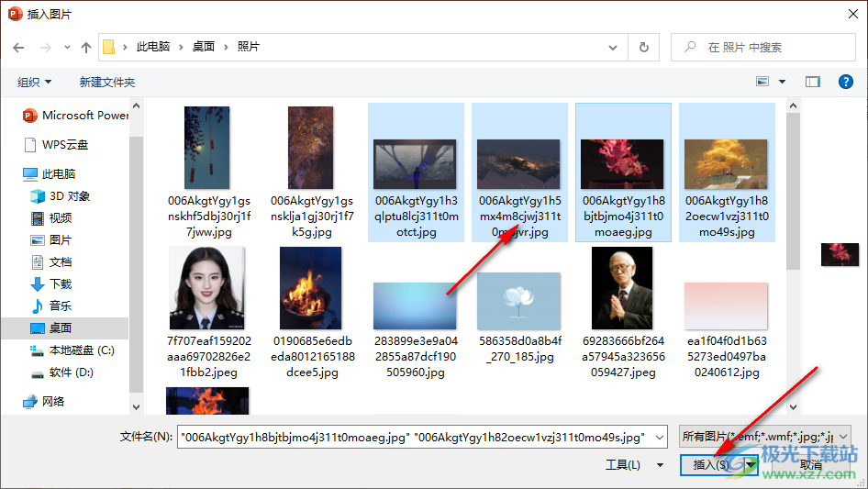Select old man photo 69283666bf264a57945a323656059427.jpeg
This screenshot has width=868, height=489.
623,312
